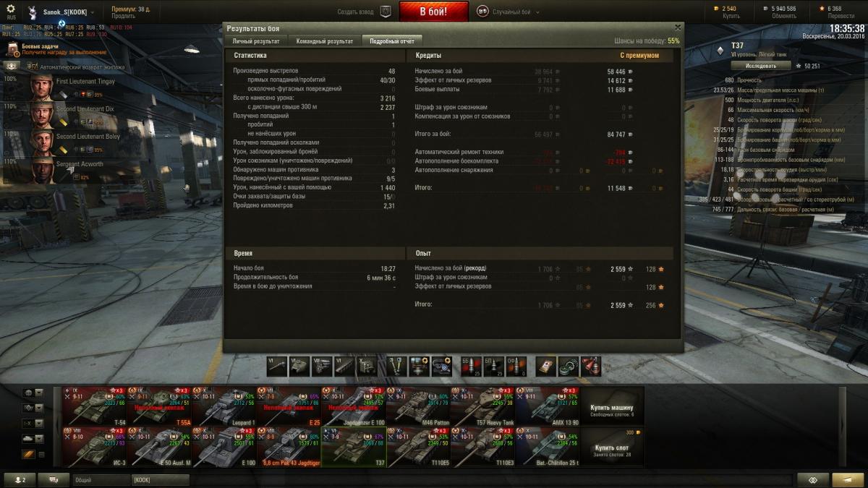
Task: Switch to the Командный результат tab
Action: point(325,41)
